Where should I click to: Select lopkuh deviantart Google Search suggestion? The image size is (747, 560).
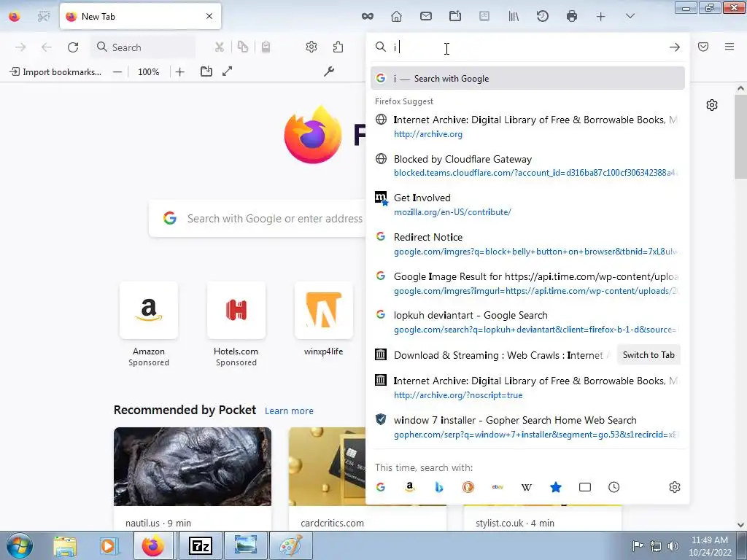[x=527, y=322]
